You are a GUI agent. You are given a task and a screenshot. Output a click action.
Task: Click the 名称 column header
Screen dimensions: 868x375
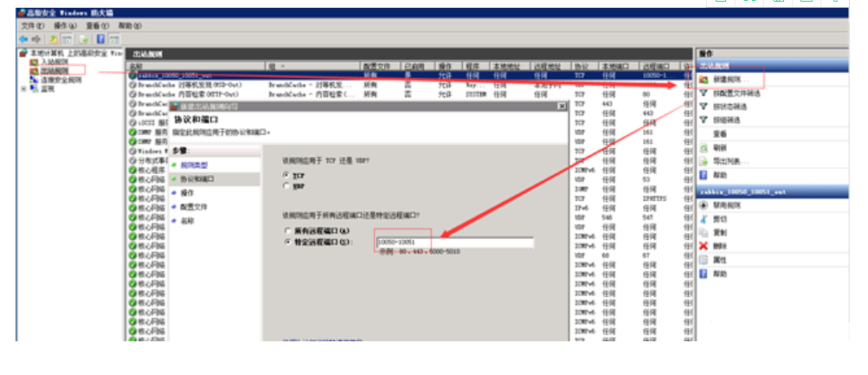(x=196, y=66)
